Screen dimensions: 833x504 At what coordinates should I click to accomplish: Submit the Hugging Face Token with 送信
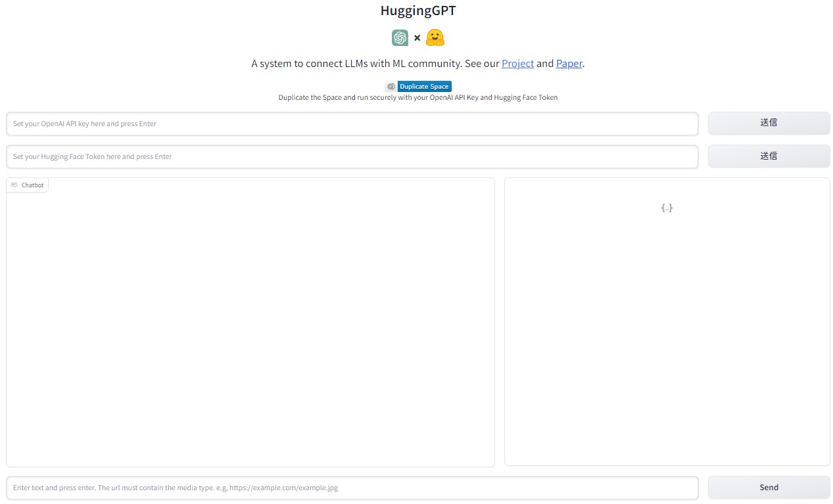(x=769, y=156)
